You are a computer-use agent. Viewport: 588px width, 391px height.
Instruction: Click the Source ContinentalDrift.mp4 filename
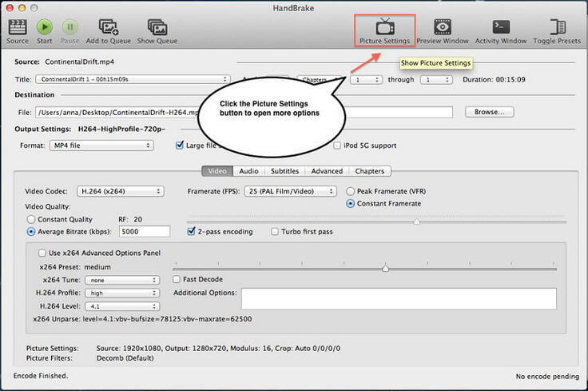pyautogui.click(x=80, y=62)
